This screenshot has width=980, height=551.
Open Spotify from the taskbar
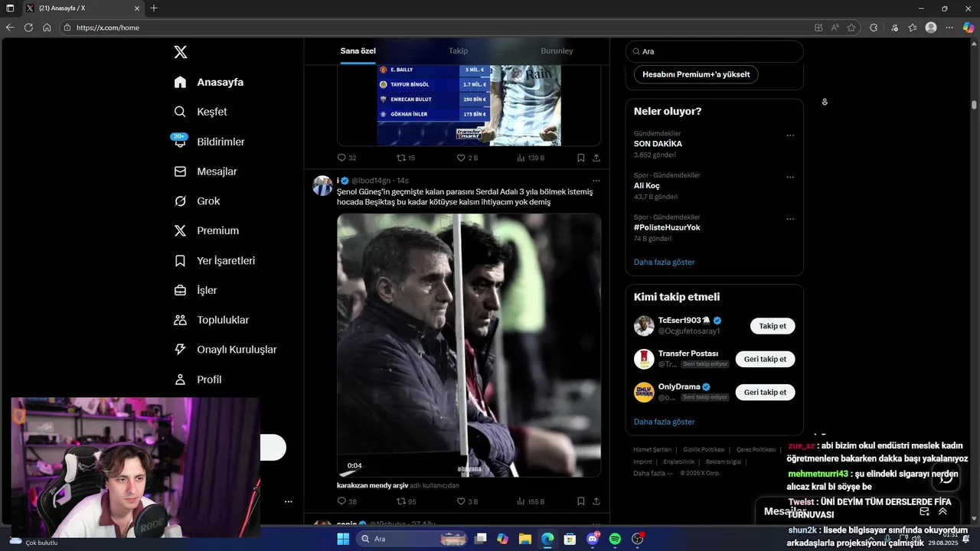615,540
